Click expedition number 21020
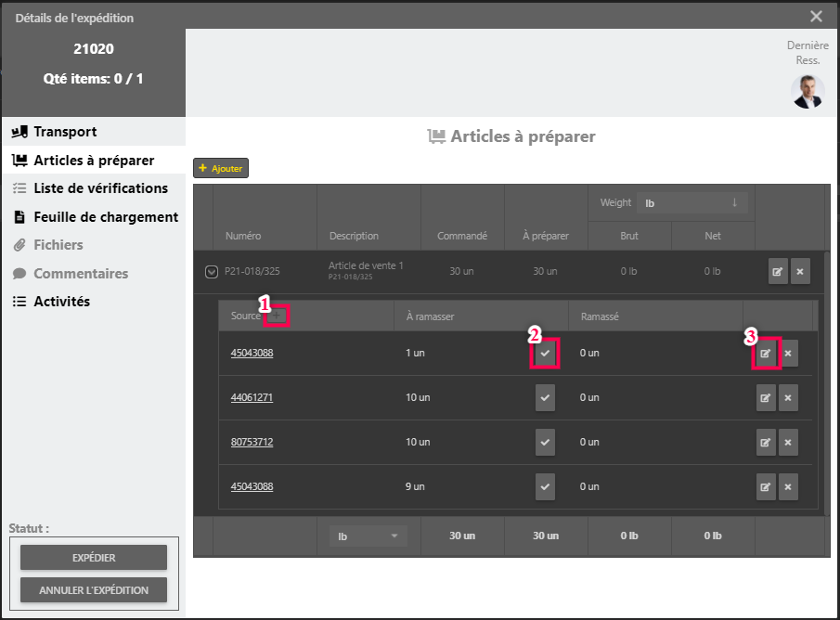 94,49
